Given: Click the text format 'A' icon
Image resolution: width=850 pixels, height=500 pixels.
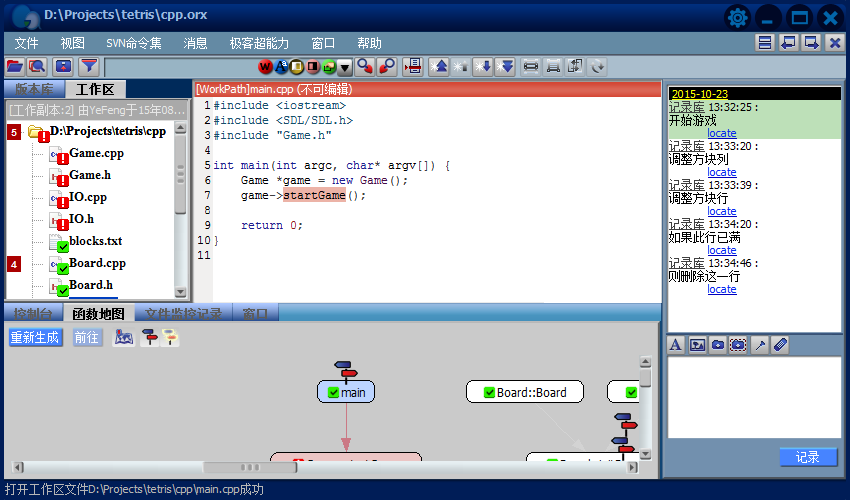Looking at the screenshot, I should [676, 345].
